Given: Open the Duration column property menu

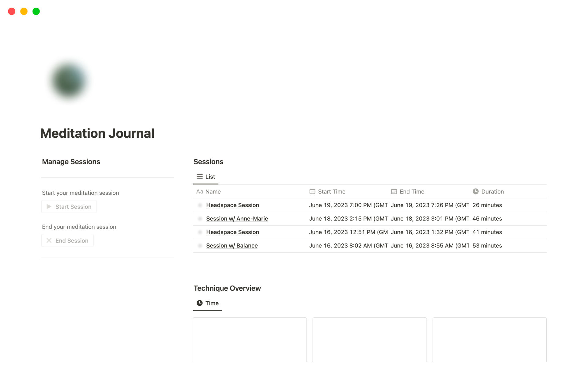Looking at the screenshot, I should (x=492, y=191).
